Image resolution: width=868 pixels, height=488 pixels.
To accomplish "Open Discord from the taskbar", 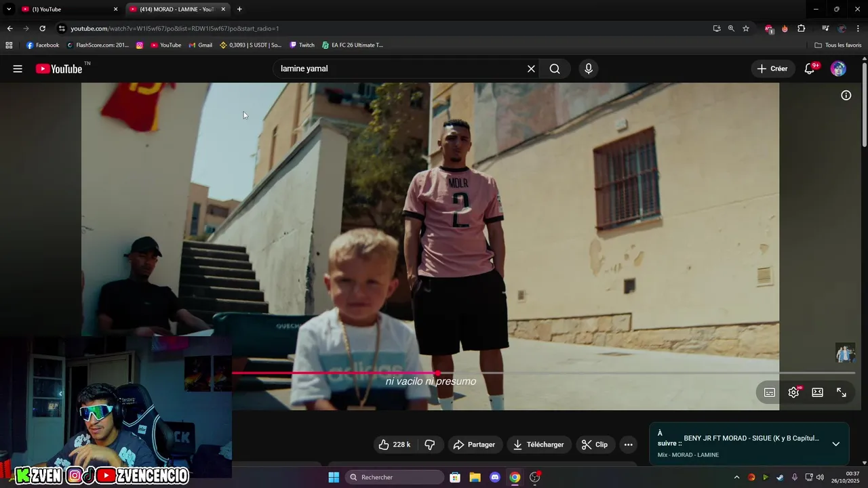I will [495, 477].
